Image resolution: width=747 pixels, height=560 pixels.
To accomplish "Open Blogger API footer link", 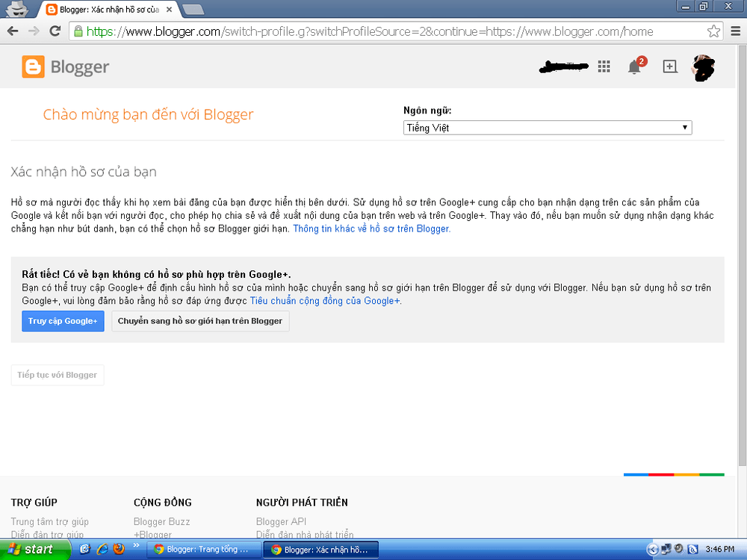I will (x=281, y=522).
